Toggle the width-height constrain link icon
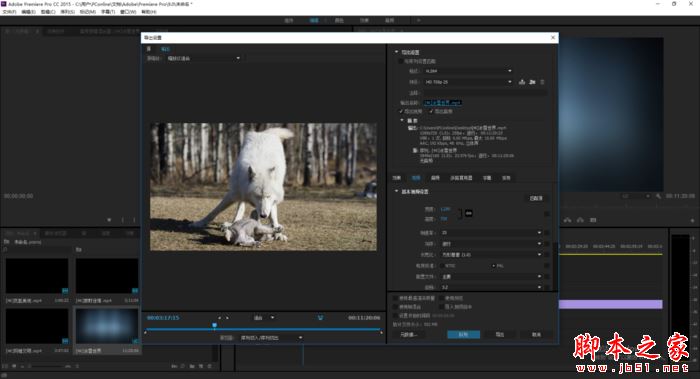The image size is (700, 379). tap(468, 213)
